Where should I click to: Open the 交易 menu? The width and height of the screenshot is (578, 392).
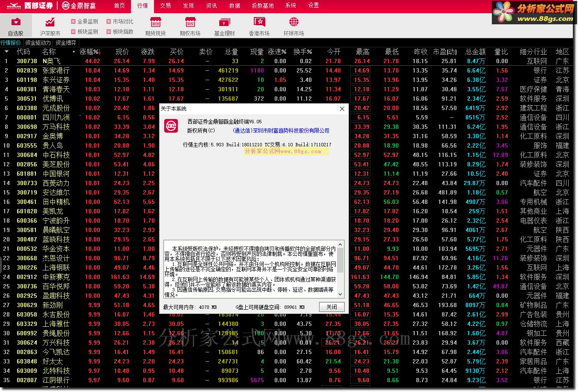166,6
